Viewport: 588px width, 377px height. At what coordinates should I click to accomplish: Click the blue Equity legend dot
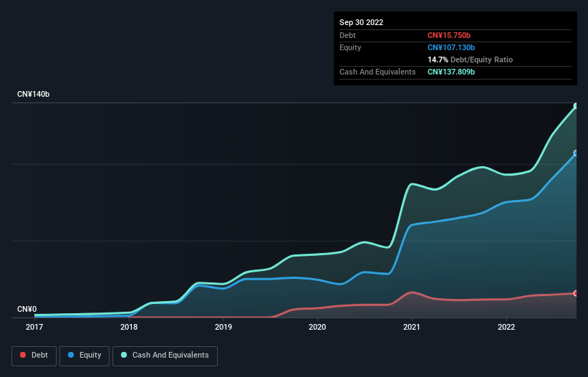pyautogui.click(x=71, y=355)
